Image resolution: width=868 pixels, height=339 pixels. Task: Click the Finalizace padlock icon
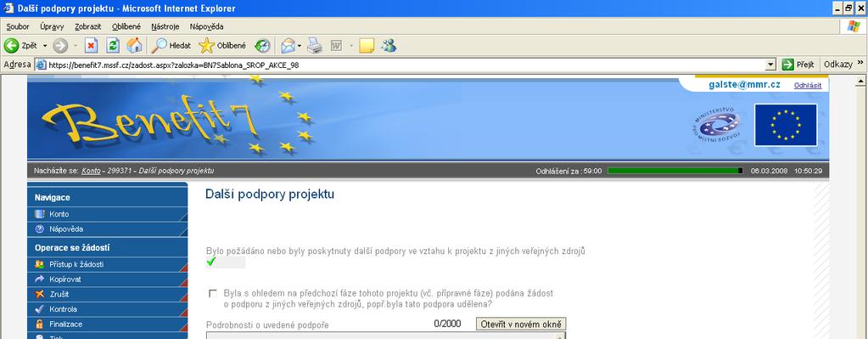pyautogui.click(x=39, y=324)
